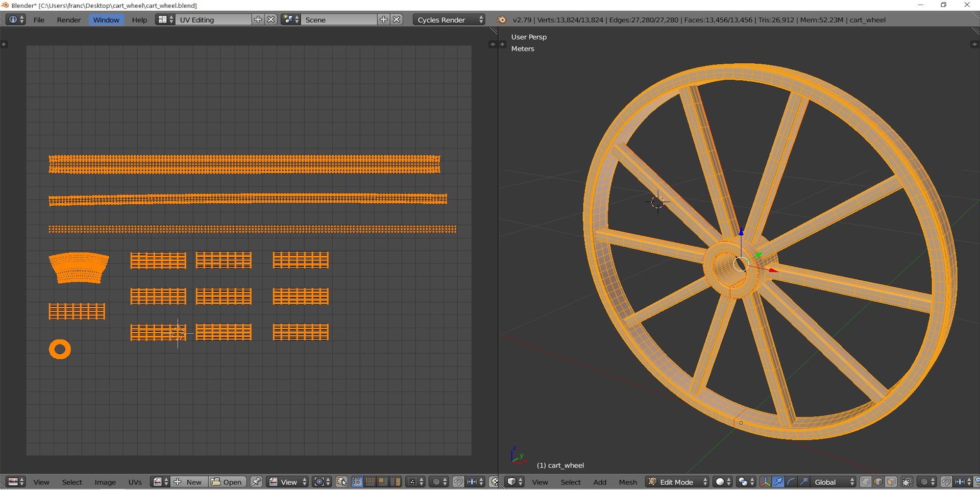
Task: Click the UV Editing layout name field
Action: click(213, 19)
